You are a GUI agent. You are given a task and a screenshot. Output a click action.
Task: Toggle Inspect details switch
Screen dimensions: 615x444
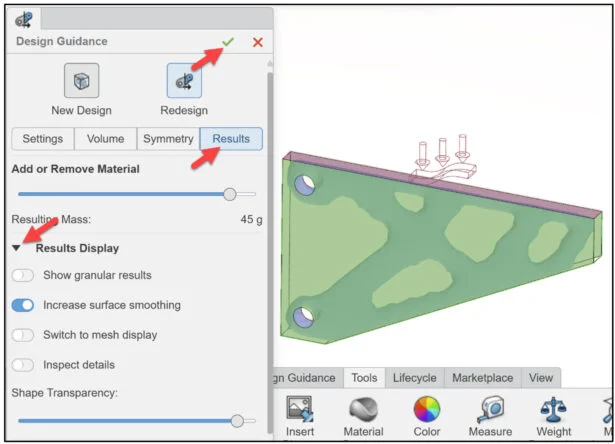pos(22,365)
